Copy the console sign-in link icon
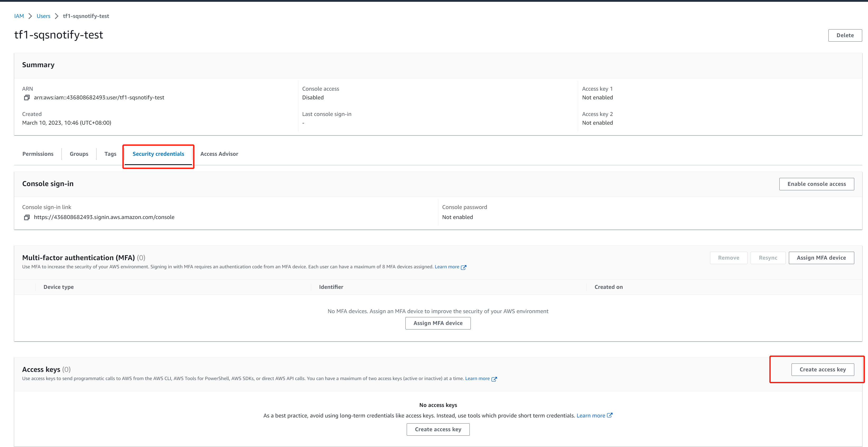Screen dimensions: 868x447 coord(27,217)
